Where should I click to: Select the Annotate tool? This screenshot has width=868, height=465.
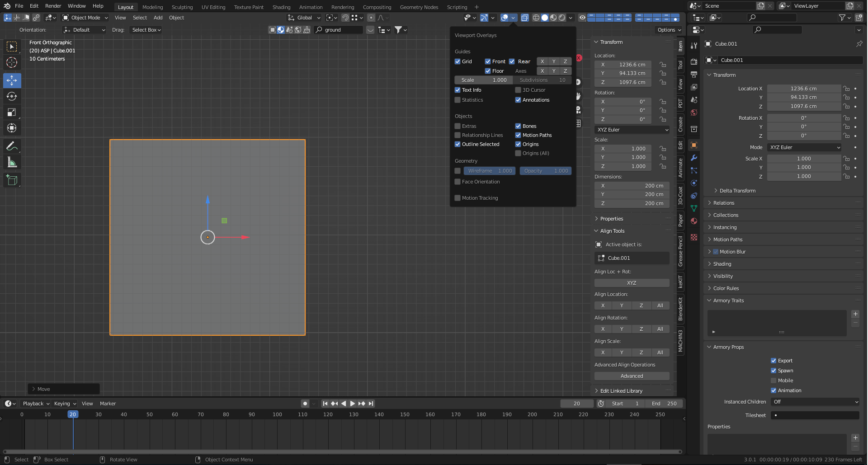click(12, 146)
